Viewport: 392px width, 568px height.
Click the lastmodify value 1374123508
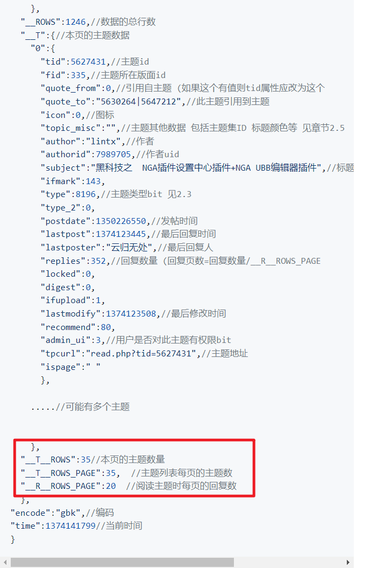click(131, 314)
